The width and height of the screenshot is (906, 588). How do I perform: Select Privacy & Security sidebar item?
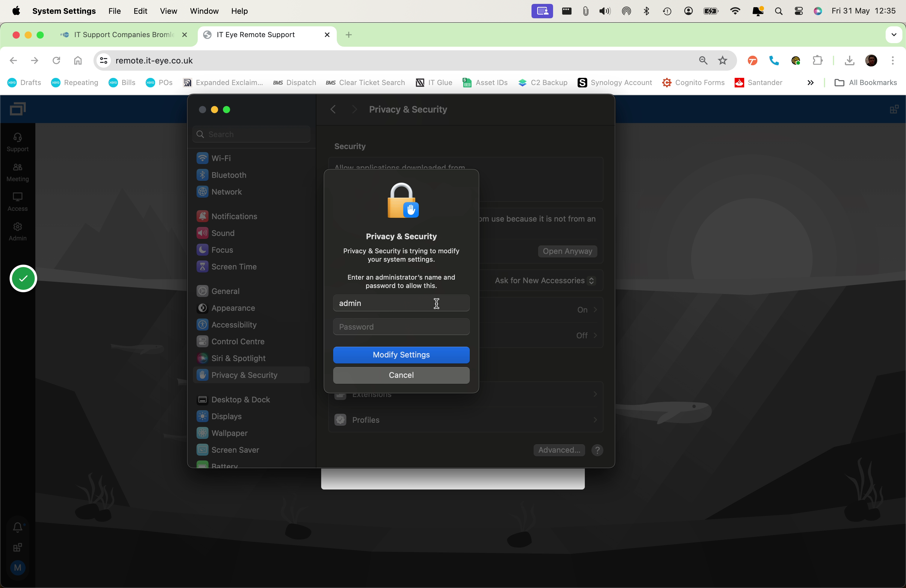[251, 375]
